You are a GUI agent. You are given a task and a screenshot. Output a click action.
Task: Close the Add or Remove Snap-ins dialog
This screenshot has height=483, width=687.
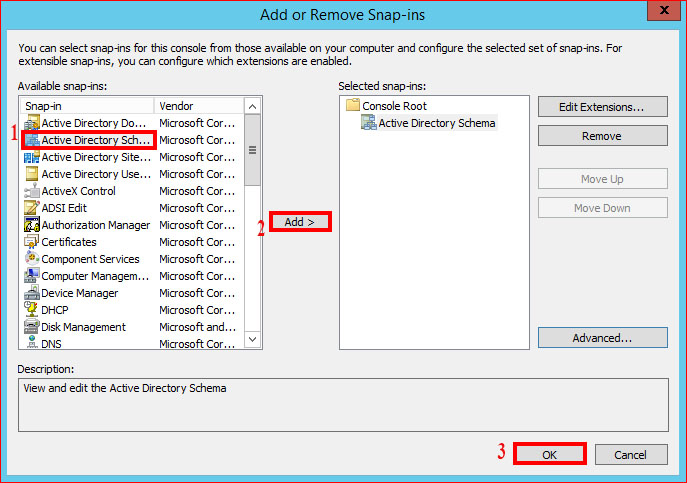[664, 10]
